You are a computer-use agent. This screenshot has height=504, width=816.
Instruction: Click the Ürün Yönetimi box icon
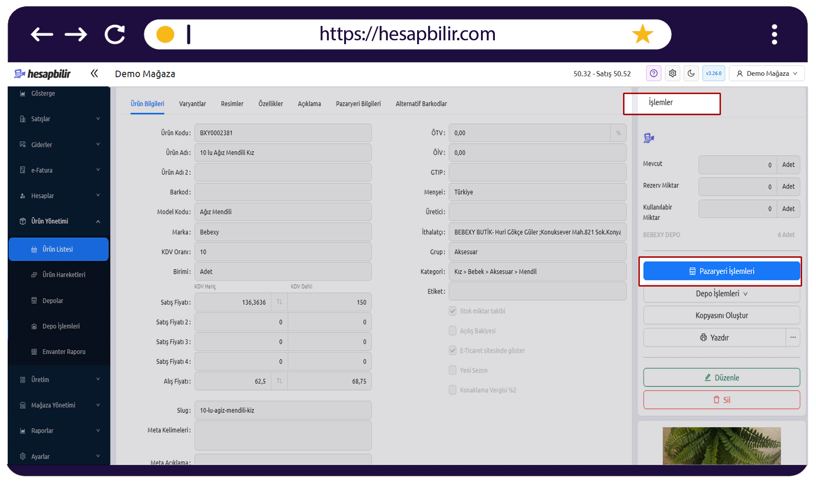23,221
